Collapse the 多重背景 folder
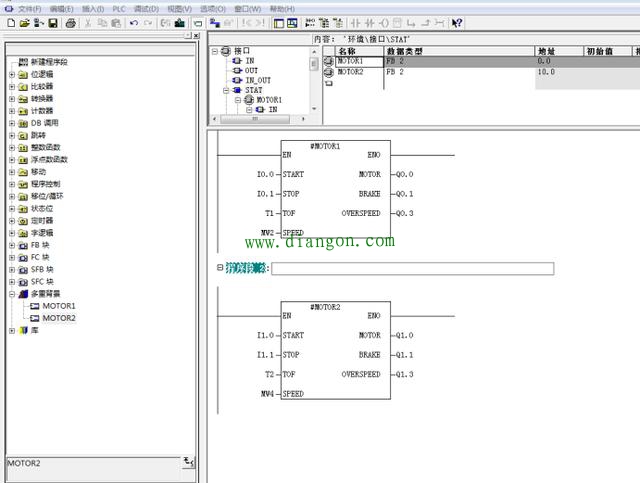Screen dimensions: 640x483 12,294
